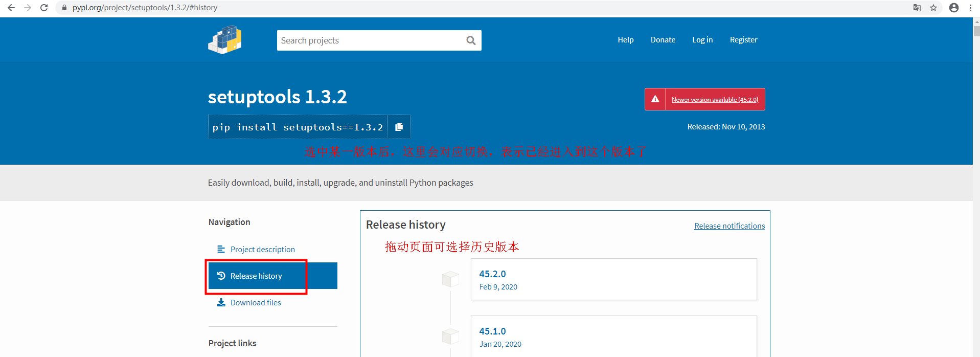Open Newer version available (45.2.0) link
980x357 pixels.
715,100
